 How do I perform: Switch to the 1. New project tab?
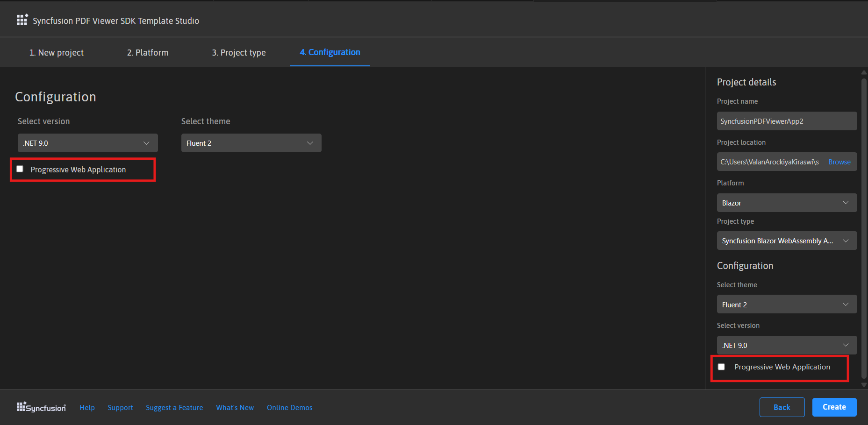tap(57, 52)
